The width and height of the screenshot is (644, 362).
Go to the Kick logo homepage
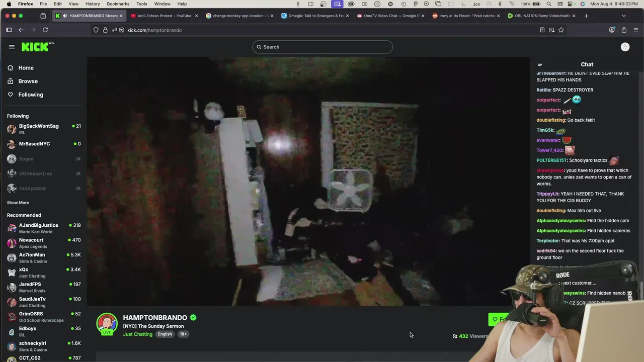(38, 47)
